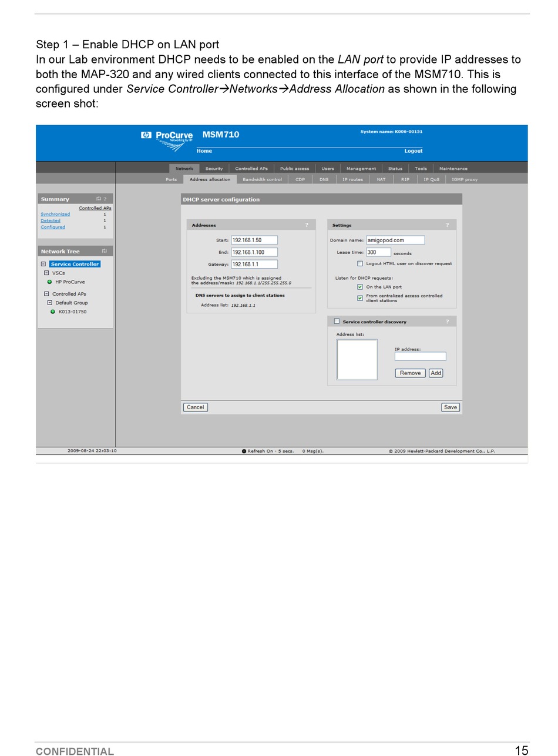This screenshot has height=756, width=558.
Task: Enable the Service controller discovery checkbox
Action: pyautogui.click(x=337, y=321)
